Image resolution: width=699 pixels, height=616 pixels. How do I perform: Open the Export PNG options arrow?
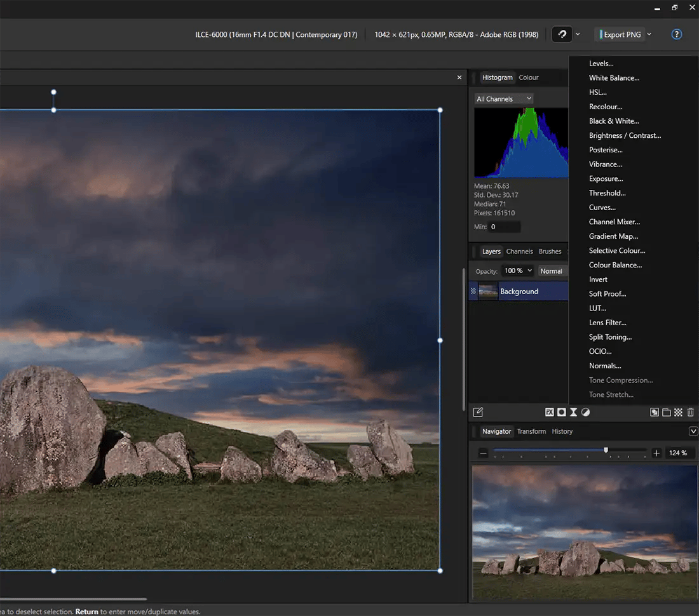(649, 34)
